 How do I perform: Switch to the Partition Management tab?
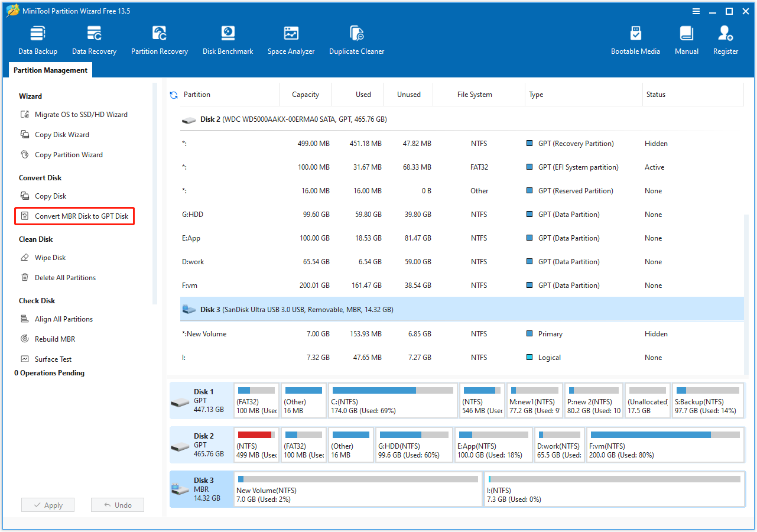[x=50, y=70]
